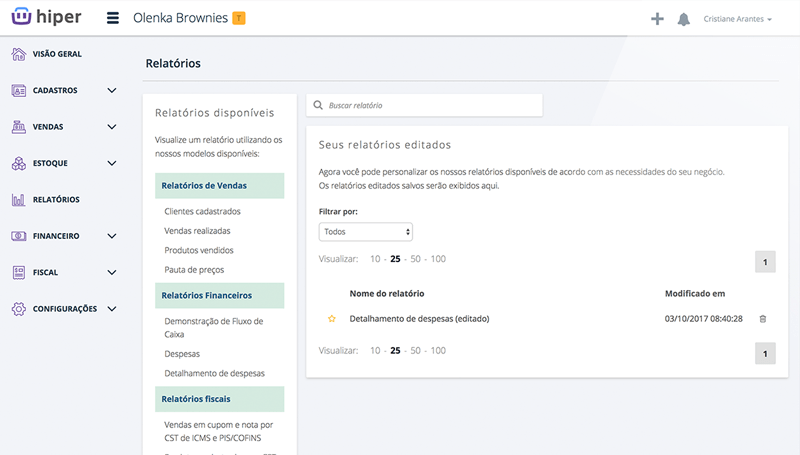Click the Relatórios bar chart icon
Image resolution: width=800 pixels, height=455 pixels.
pos(18,199)
